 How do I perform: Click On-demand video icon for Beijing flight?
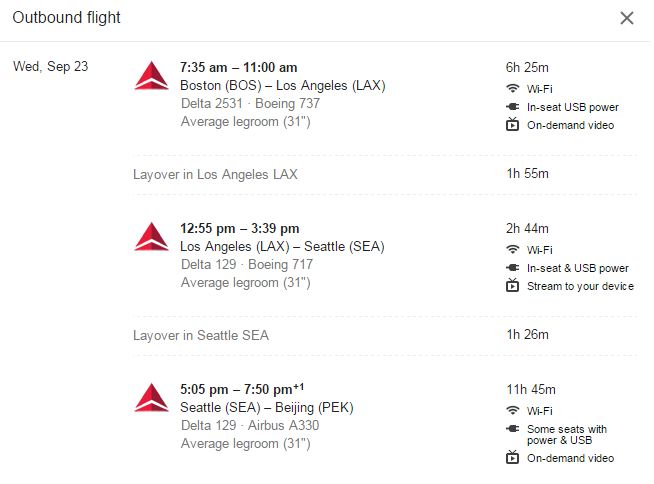513,458
